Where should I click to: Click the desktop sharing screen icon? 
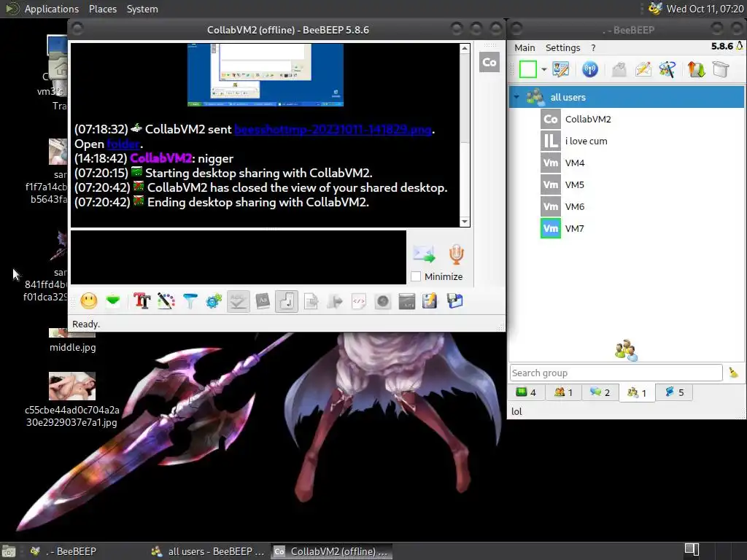pos(407,301)
